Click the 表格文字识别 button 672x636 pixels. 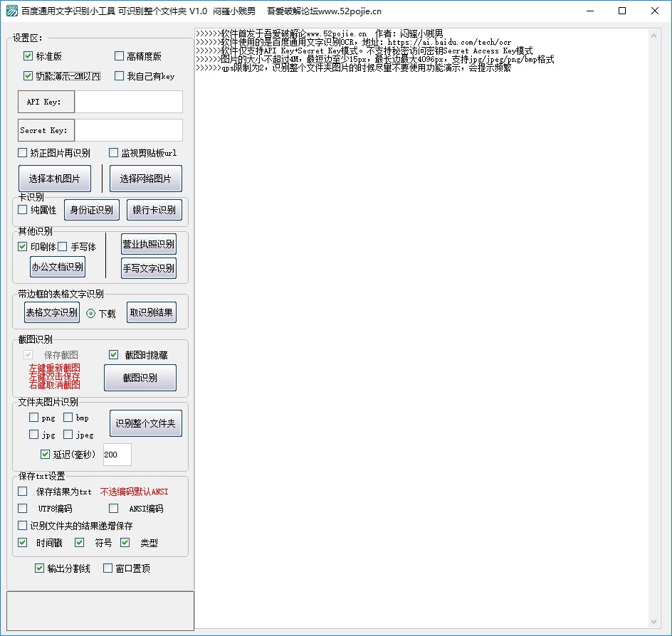point(52,312)
